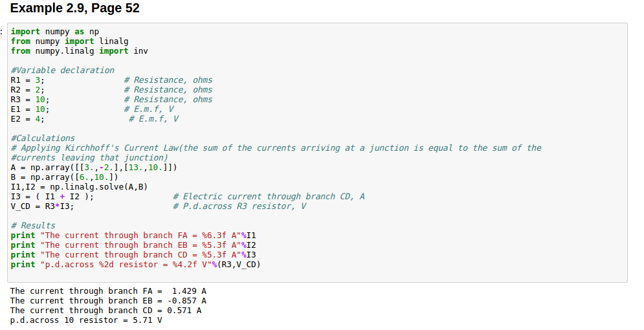Viewport: 644px width, 330px height.
Task: Place cursor on the np.linalg.solve(A,B) line
Action: pyautogui.click(x=79, y=187)
